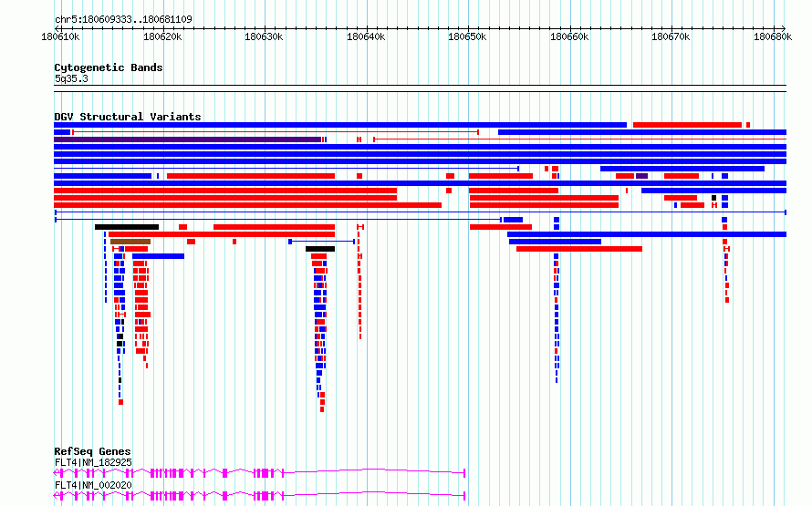Click the 180610k ruler label
The width and height of the screenshot is (812, 506).
tap(60, 36)
